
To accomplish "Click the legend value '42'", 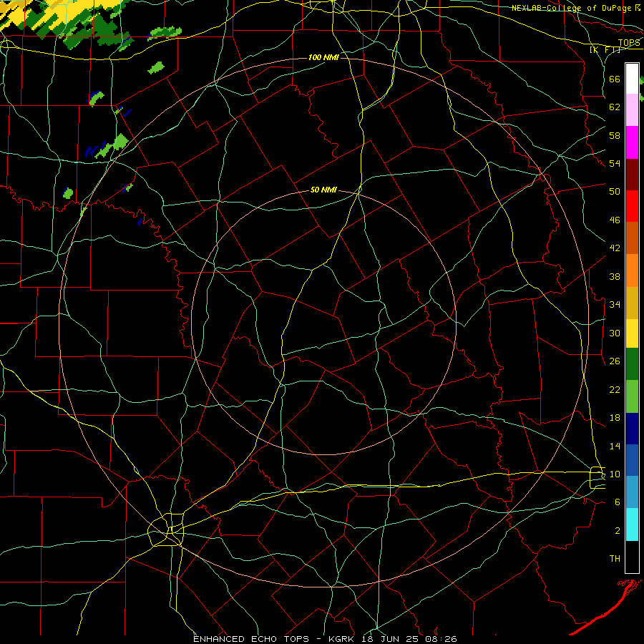I will (615, 248).
